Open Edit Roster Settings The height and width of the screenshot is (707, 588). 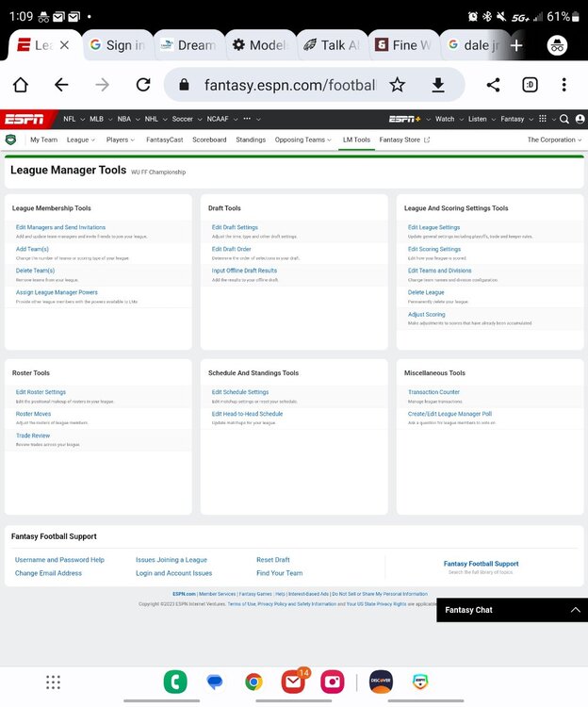tap(41, 392)
